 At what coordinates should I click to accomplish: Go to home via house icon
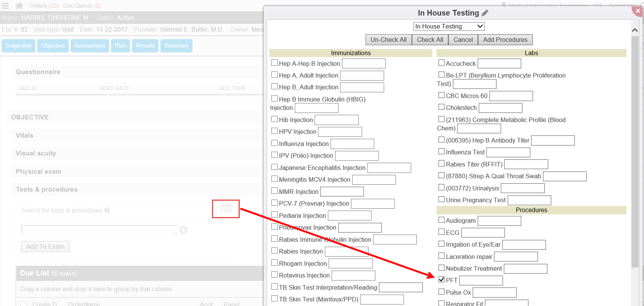(x=19, y=6)
